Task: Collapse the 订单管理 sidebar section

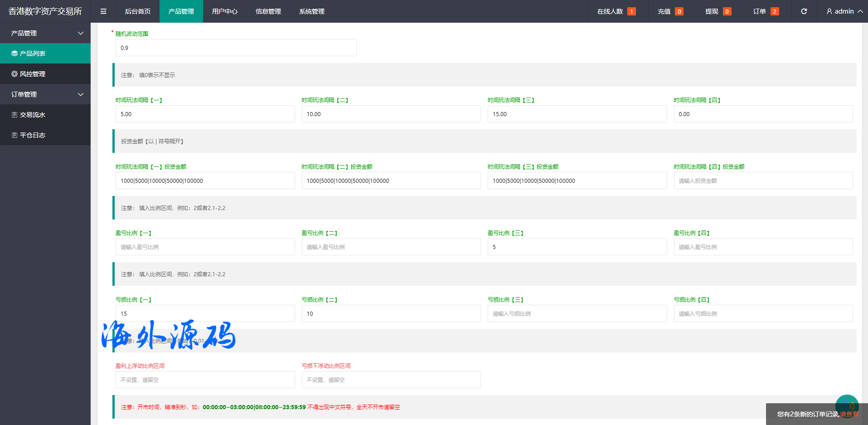Action: 81,94
